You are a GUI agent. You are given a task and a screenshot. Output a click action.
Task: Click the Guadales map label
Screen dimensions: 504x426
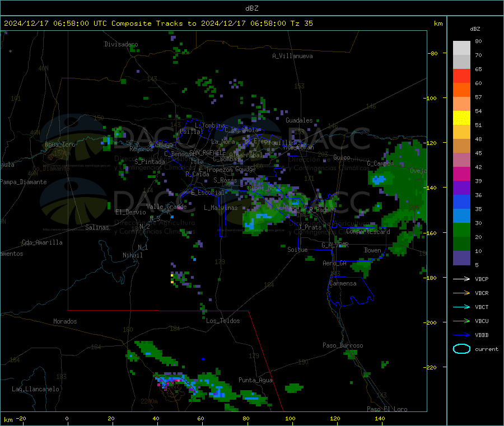click(x=299, y=120)
